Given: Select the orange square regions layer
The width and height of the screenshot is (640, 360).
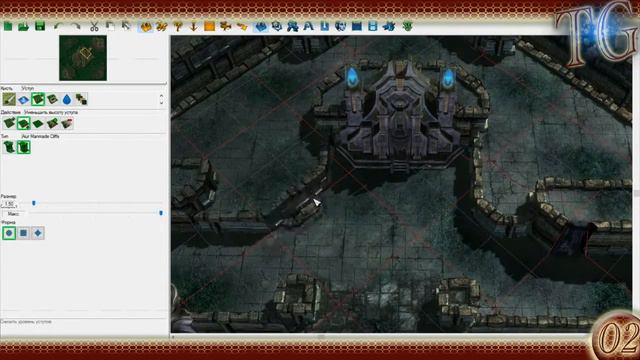Looking at the screenshot, I should click(x=209, y=27).
